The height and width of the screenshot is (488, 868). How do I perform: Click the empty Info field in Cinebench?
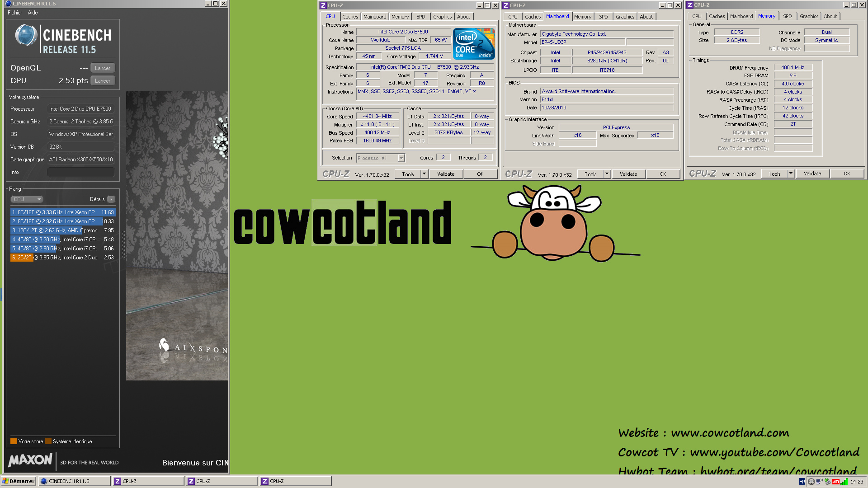tap(81, 172)
